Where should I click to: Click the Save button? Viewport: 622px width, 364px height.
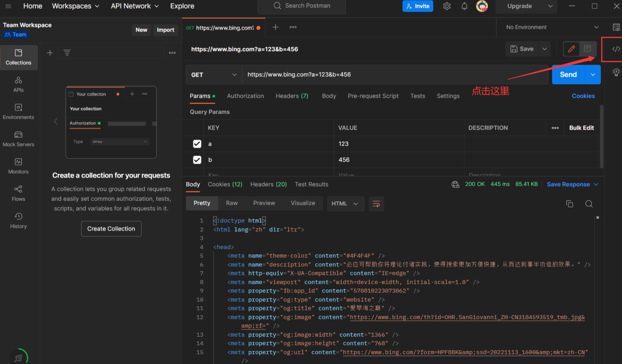tap(522, 49)
